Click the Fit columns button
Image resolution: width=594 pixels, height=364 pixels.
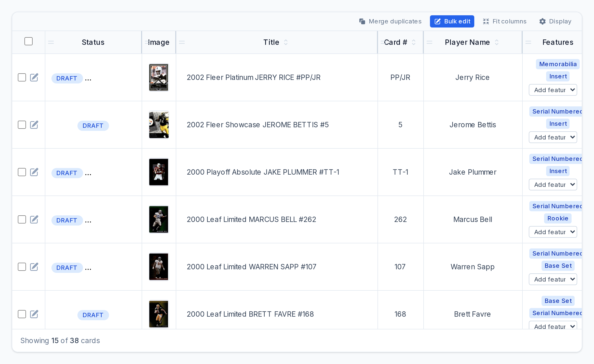pyautogui.click(x=505, y=21)
